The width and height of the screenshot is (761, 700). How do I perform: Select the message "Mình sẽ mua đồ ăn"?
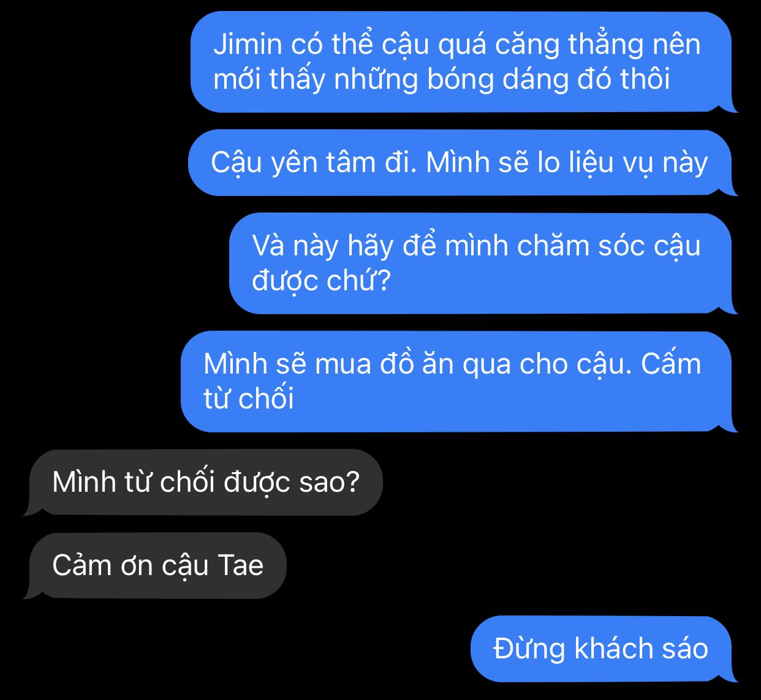click(456, 382)
